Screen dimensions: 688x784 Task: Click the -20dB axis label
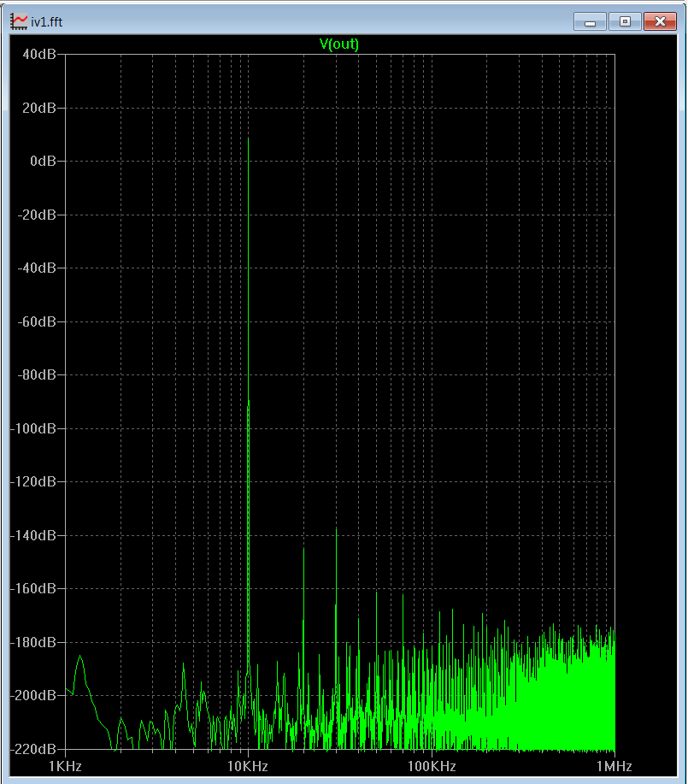coord(37,215)
